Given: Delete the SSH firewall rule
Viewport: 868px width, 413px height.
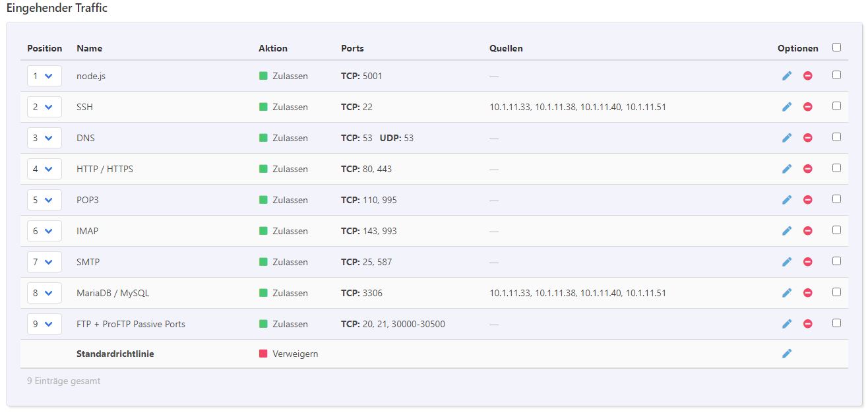Looking at the screenshot, I should click(x=807, y=107).
